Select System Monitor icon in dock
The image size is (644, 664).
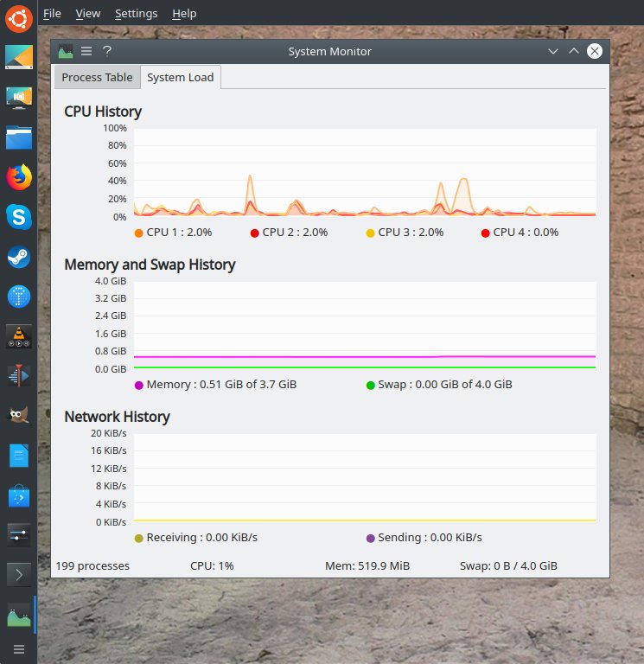[19, 616]
